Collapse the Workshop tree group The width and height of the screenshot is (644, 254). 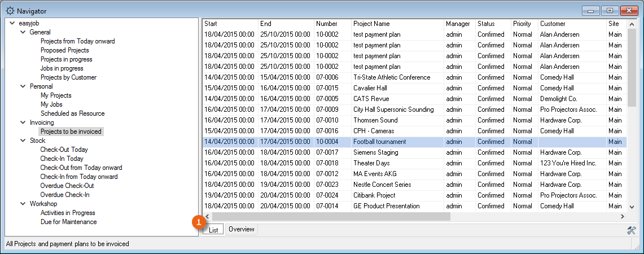[x=23, y=204]
